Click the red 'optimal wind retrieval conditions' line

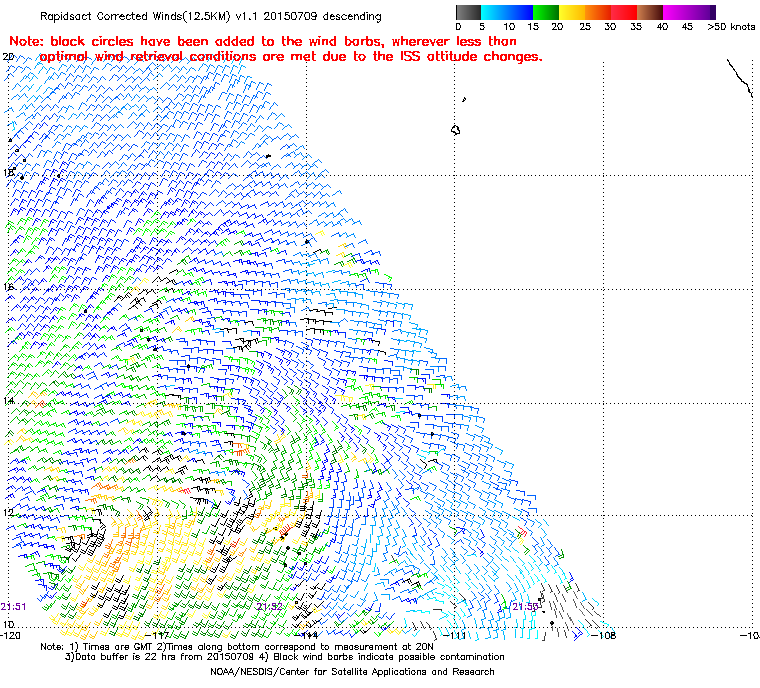point(291,57)
